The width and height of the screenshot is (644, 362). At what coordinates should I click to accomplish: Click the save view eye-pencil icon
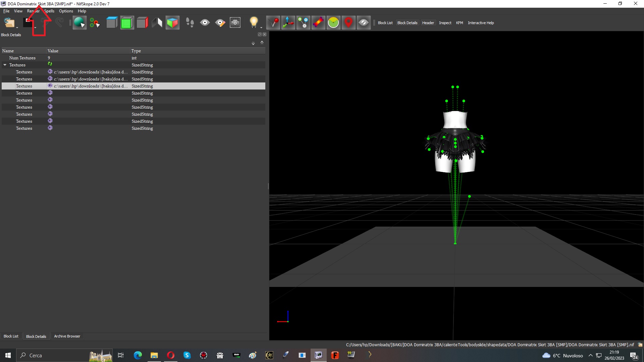point(220,23)
